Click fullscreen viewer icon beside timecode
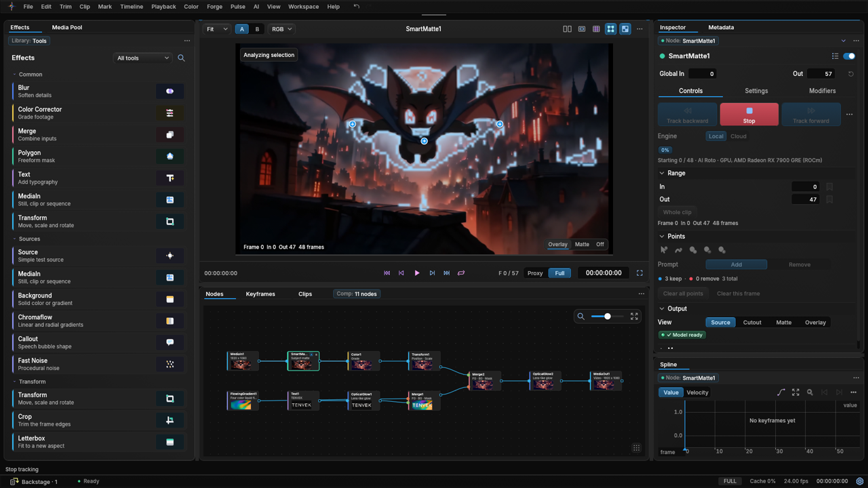 coord(639,273)
